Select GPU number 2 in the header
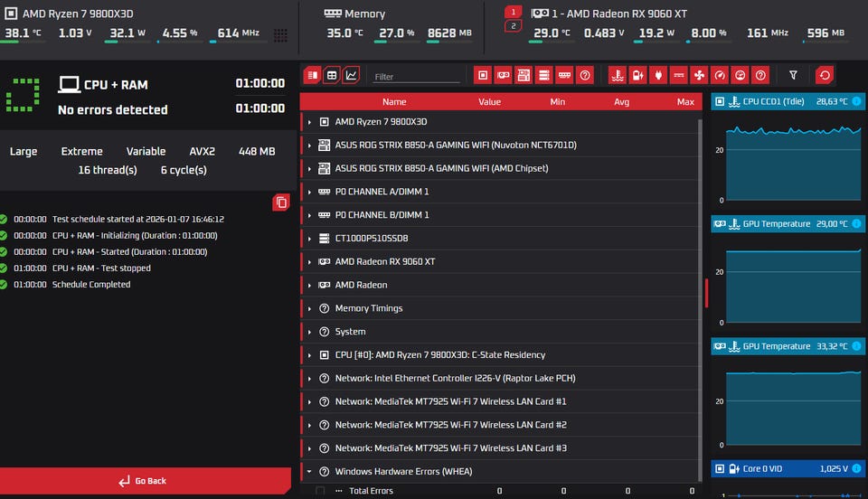Screen dimensions: 868x499 pos(514,26)
